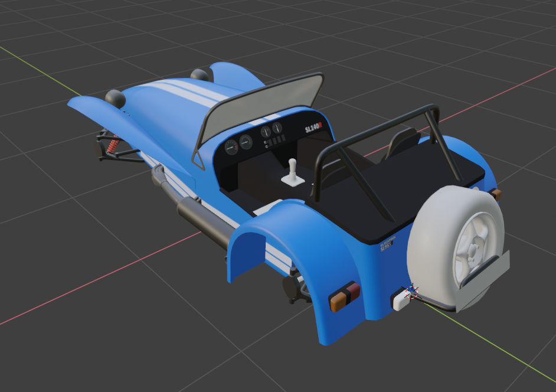The image size is (556, 392).
Task: Click the dashboard toggle switches row
Action: pyautogui.click(x=274, y=141)
